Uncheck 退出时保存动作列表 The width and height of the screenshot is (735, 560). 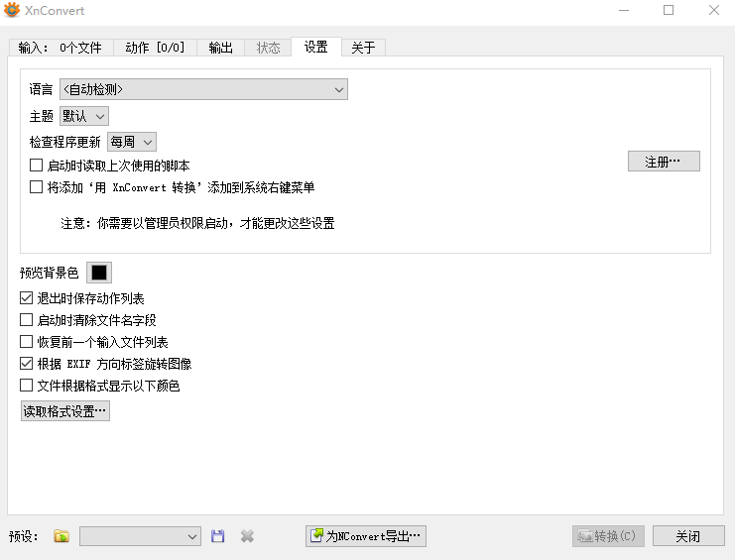point(26,298)
